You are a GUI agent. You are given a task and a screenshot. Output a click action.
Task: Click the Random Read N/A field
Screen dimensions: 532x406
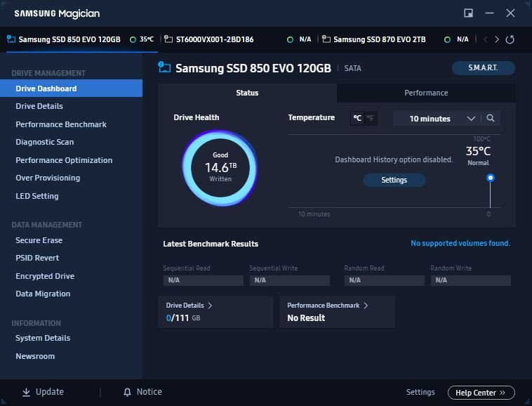tap(385, 280)
